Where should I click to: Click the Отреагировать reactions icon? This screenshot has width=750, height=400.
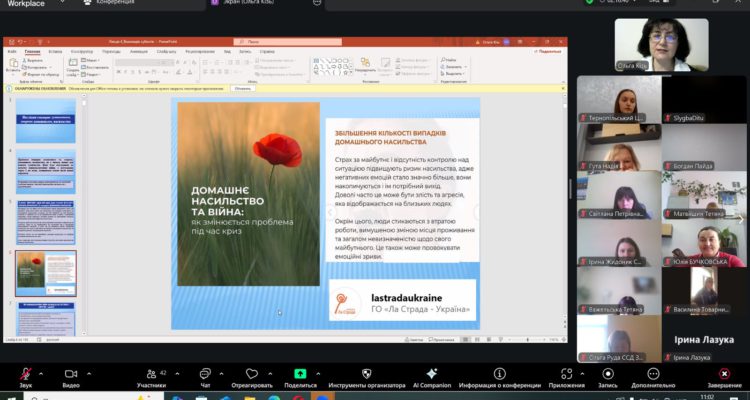[251, 374]
